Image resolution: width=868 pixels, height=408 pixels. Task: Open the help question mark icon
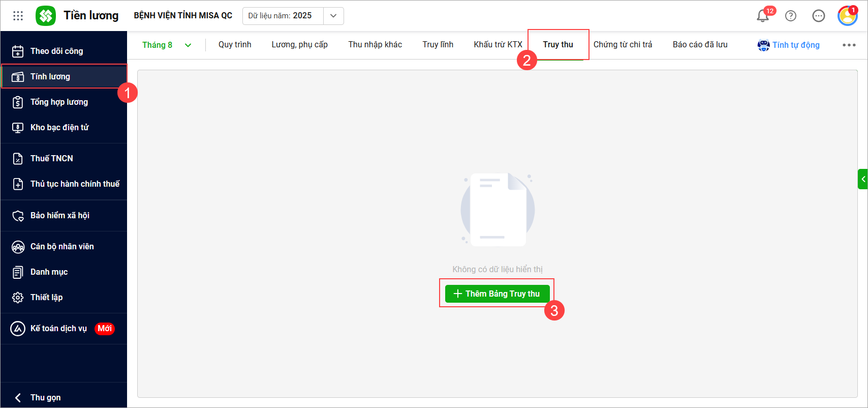[791, 16]
